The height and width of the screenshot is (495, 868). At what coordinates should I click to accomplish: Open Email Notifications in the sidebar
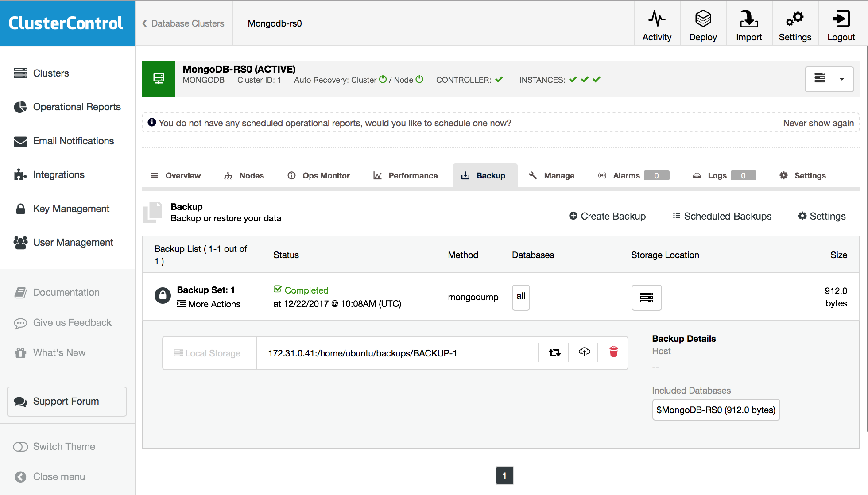64,141
